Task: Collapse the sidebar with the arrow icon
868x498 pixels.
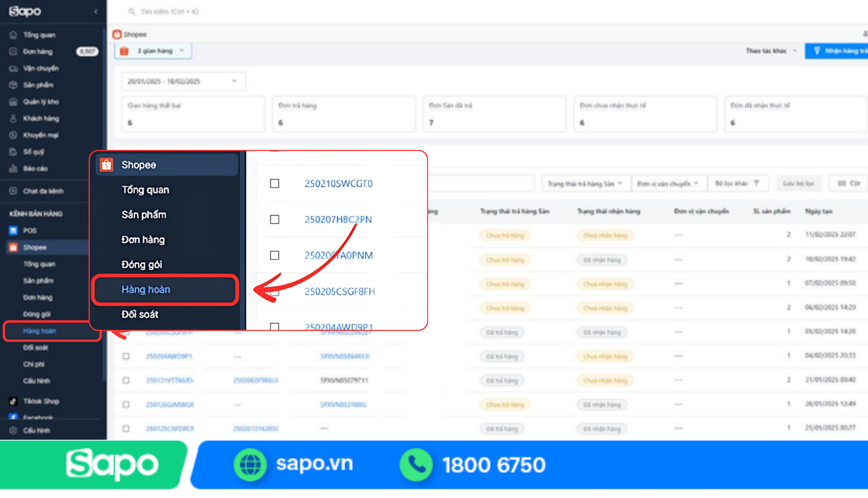Action: click(96, 11)
